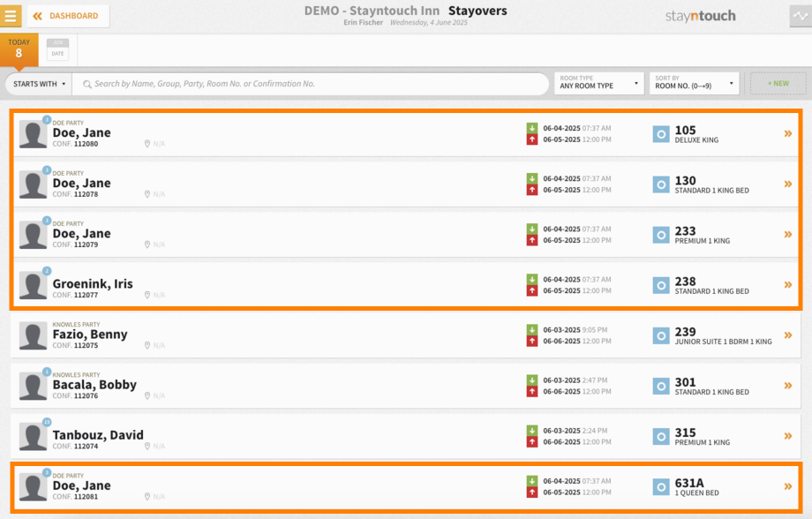The height and width of the screenshot is (519, 812).
Task: Click room status icon for room 105
Action: click(661, 134)
